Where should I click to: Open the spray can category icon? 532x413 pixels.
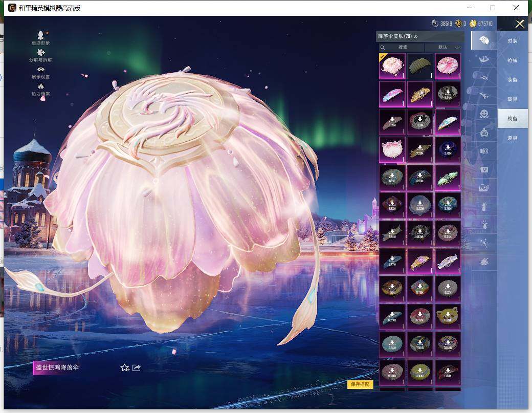tap(484, 206)
